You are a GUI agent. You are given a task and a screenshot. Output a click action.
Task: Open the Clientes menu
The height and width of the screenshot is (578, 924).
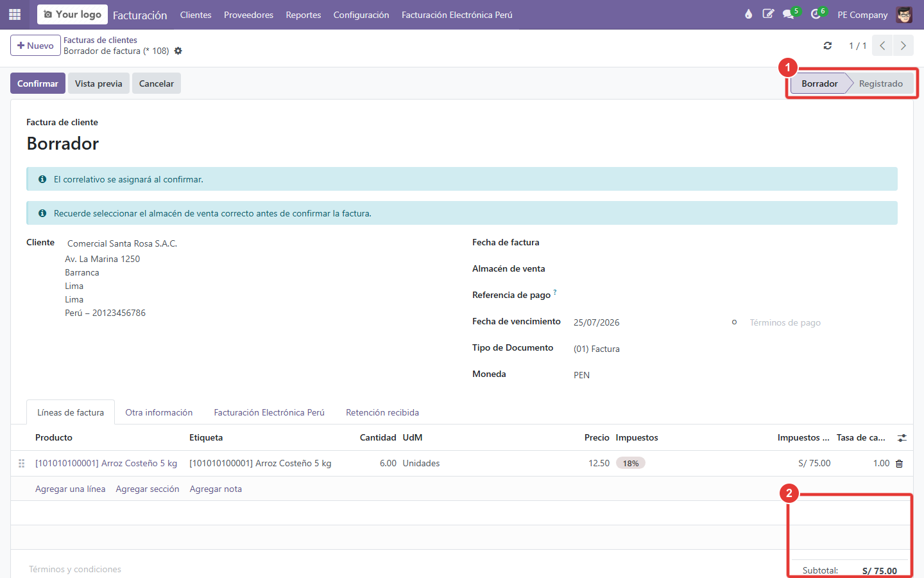click(x=196, y=15)
